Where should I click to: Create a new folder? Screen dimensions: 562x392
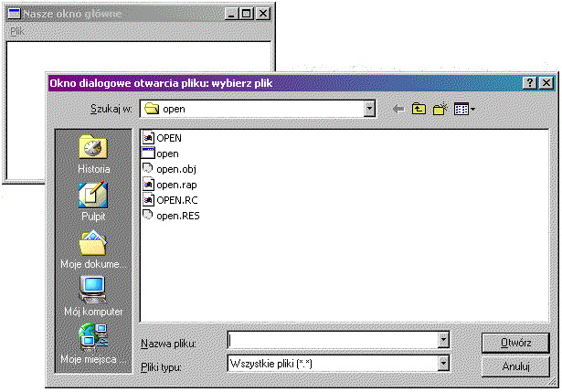click(x=440, y=109)
